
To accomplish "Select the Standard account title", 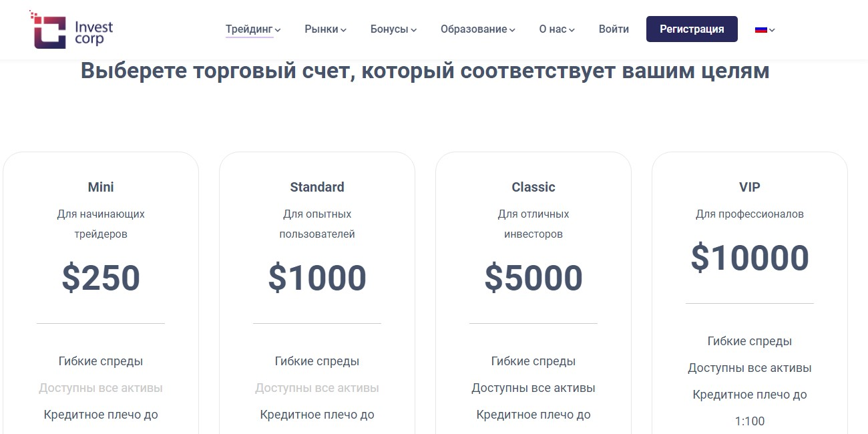I will [317, 187].
